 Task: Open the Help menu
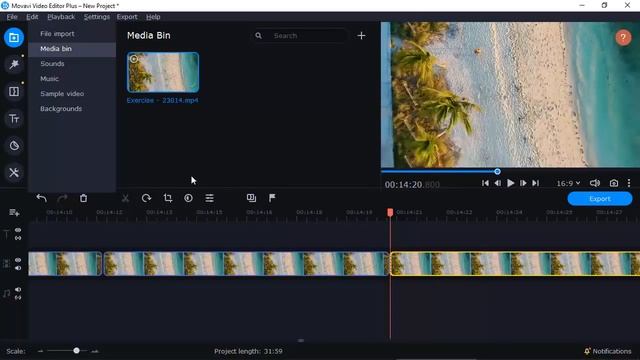[153, 17]
